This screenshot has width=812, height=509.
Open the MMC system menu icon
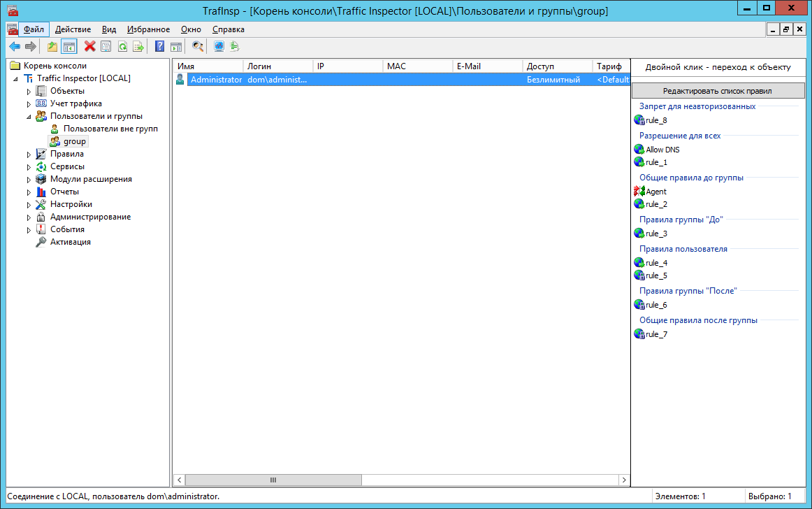13,29
